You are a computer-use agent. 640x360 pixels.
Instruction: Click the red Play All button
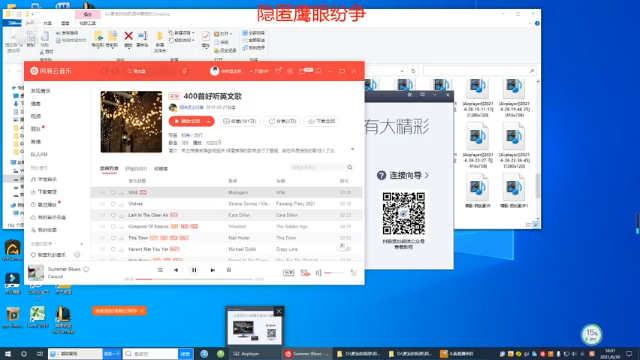[187, 121]
